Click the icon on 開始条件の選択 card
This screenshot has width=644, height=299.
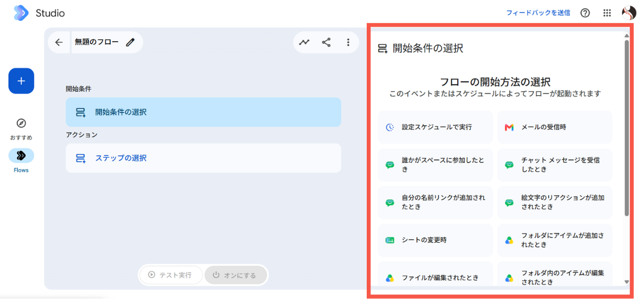80,112
